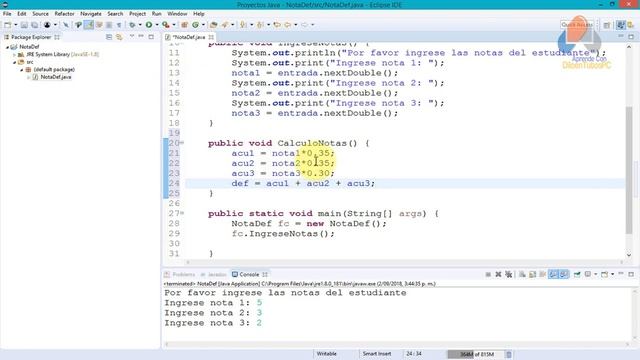
Task: Click the Terminate square icon in Console
Action: tap(488, 274)
